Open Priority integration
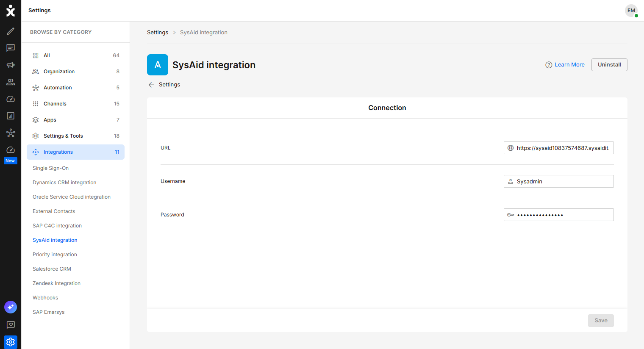This screenshot has width=644, height=349. pos(55,255)
